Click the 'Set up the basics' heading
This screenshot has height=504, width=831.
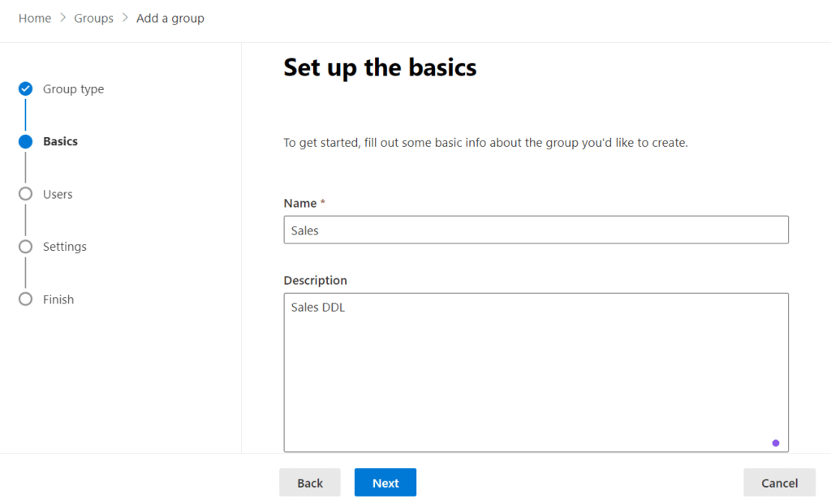click(380, 68)
